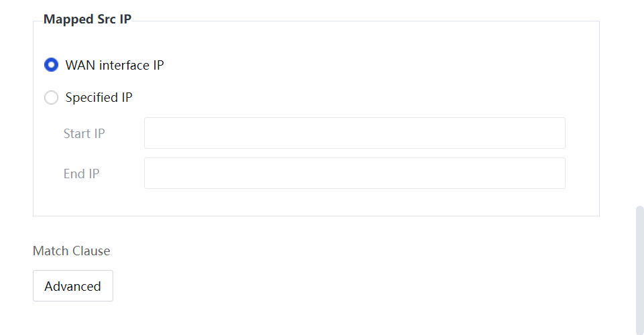
Task: Focus the Start IP input field
Action: point(355,133)
